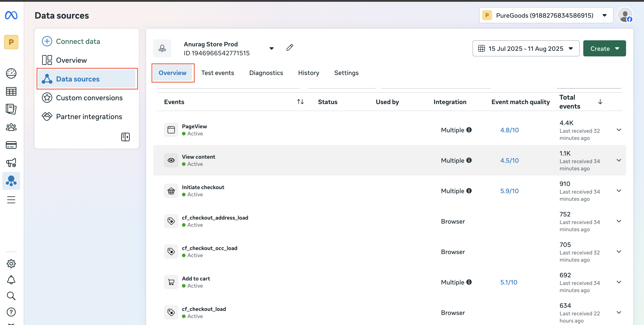Image resolution: width=644 pixels, height=325 pixels.
Task: Click the billing card icon in sidebar
Action: click(x=11, y=145)
